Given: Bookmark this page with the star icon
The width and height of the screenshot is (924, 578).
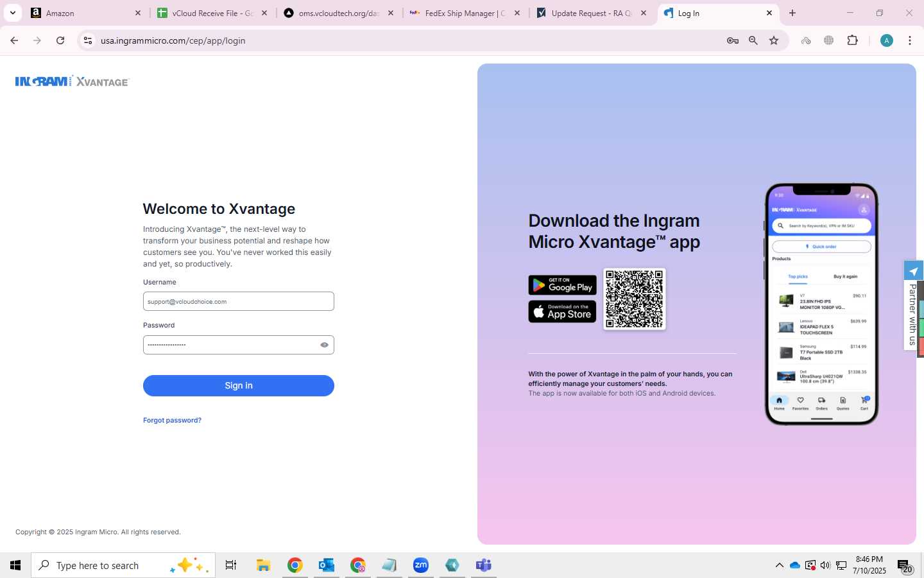Looking at the screenshot, I should (774, 40).
